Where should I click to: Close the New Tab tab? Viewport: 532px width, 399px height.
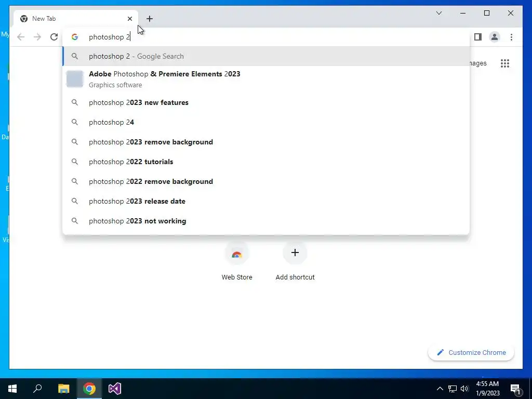pyautogui.click(x=129, y=19)
